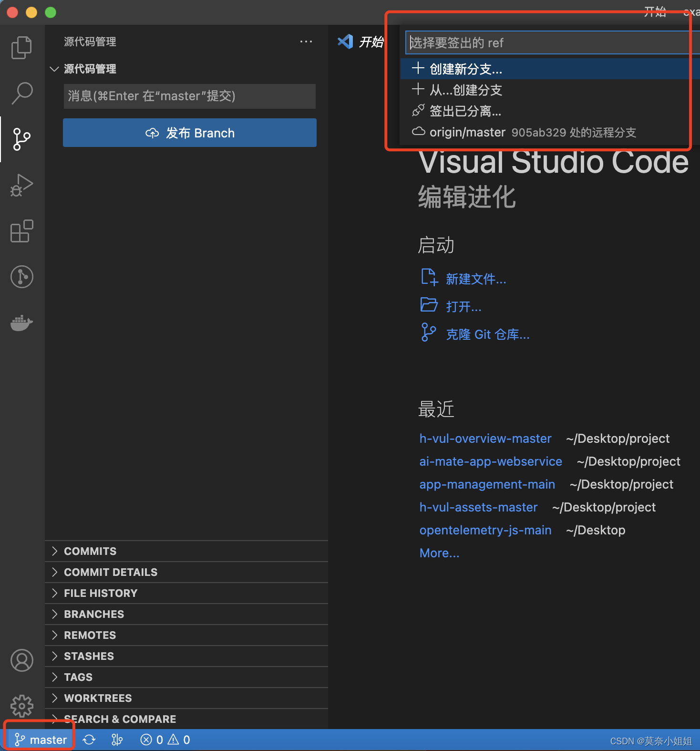Open the Docker whale icon
The image size is (700, 751).
point(21,323)
